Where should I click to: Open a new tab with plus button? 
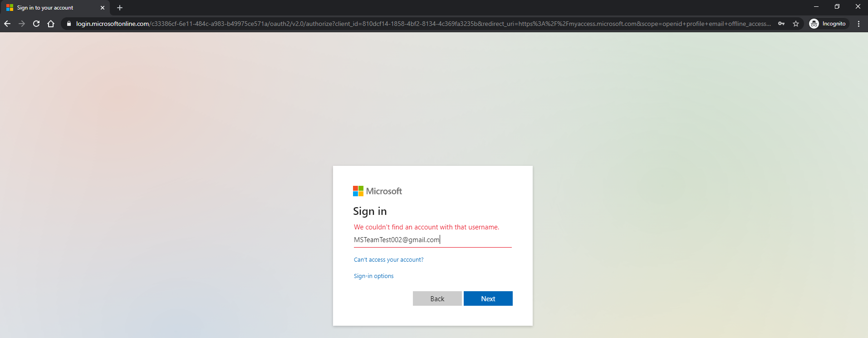[x=120, y=8]
